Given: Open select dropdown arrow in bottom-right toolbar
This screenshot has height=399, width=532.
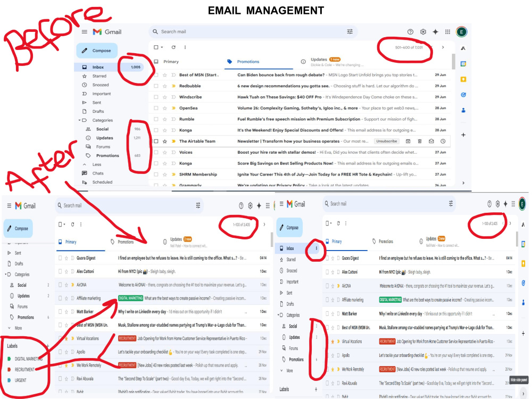Looking at the screenshot, I should click(x=331, y=223).
